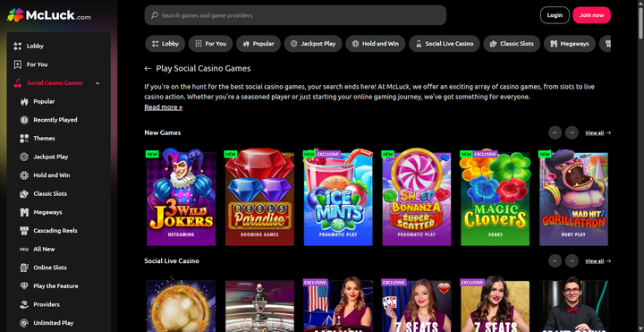Launch the Magic Clovers game

point(495,197)
